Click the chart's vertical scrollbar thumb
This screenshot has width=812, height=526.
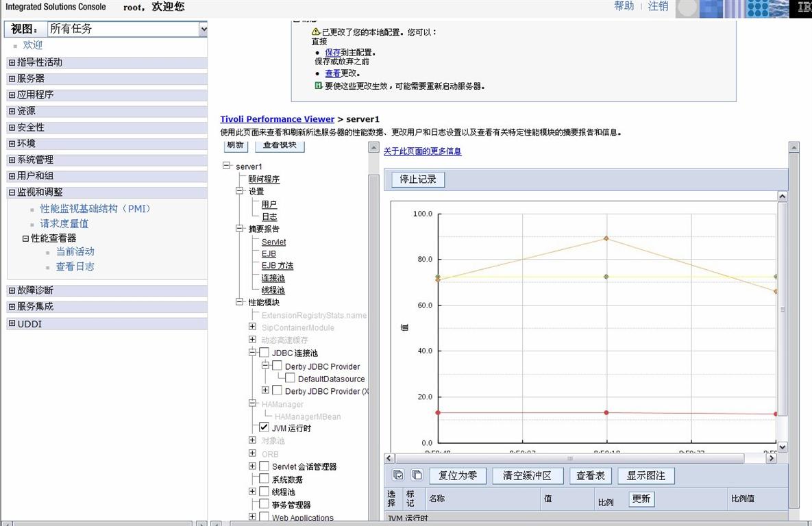pyautogui.click(x=783, y=309)
